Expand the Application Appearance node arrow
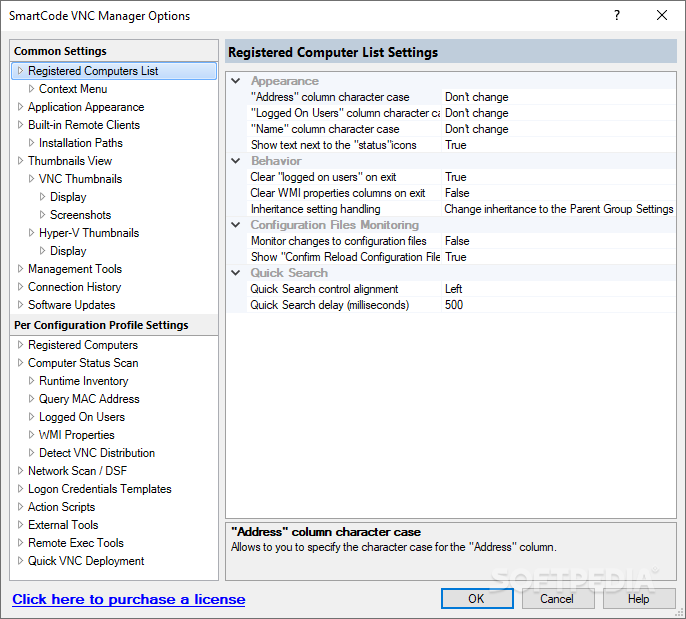This screenshot has width=686, height=619. point(20,107)
